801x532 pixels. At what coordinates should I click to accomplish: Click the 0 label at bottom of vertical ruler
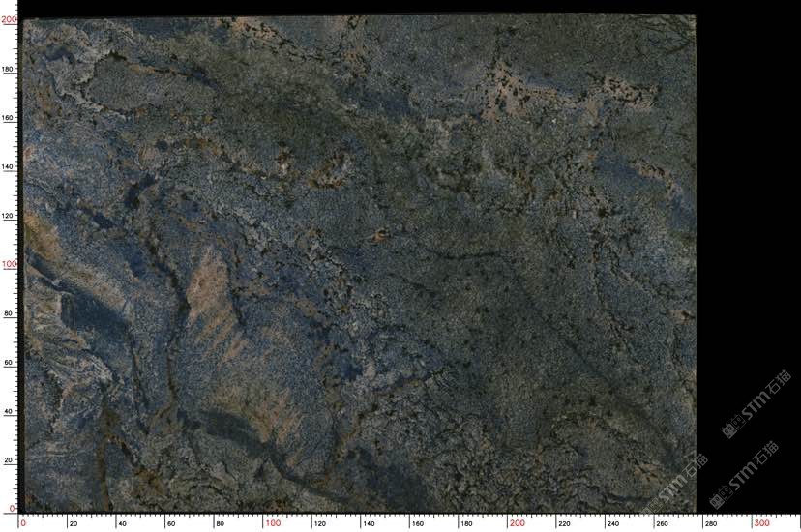[12, 508]
